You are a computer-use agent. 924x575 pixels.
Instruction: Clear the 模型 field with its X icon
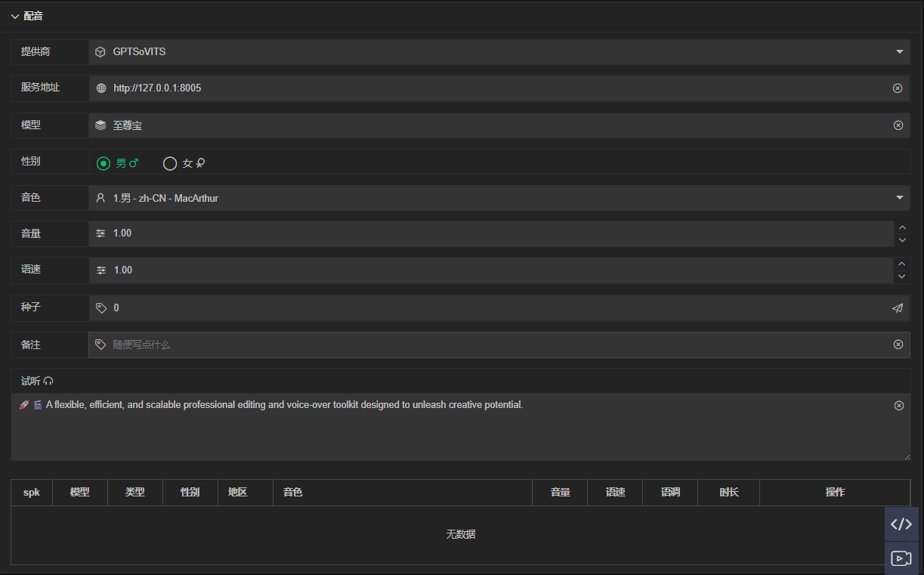898,125
